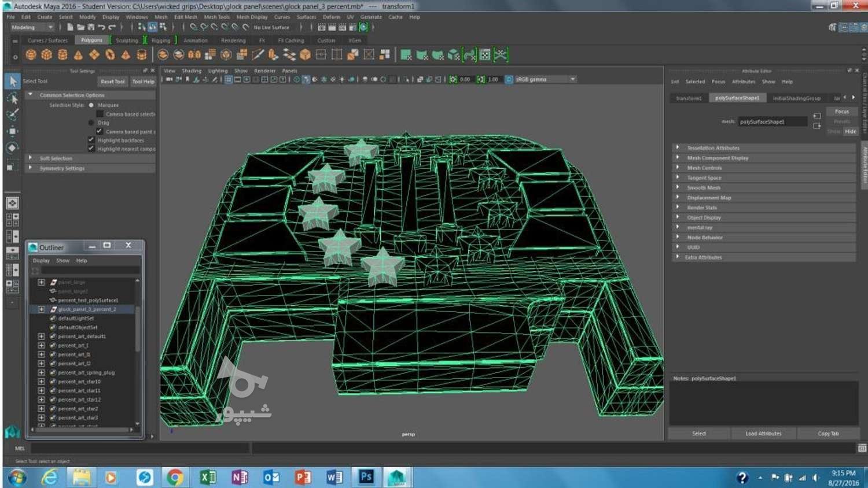
Task: Select the Lasso tool in toolbox
Action: pos(12,98)
